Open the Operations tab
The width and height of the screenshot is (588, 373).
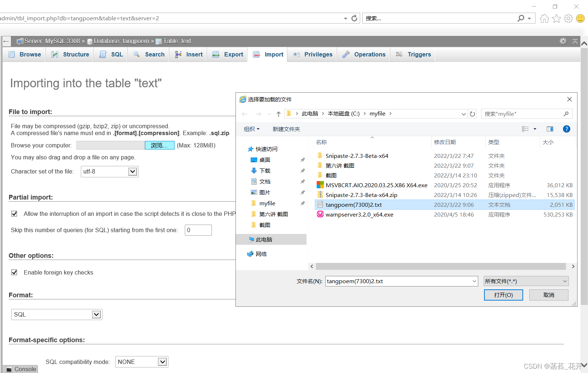click(x=364, y=54)
